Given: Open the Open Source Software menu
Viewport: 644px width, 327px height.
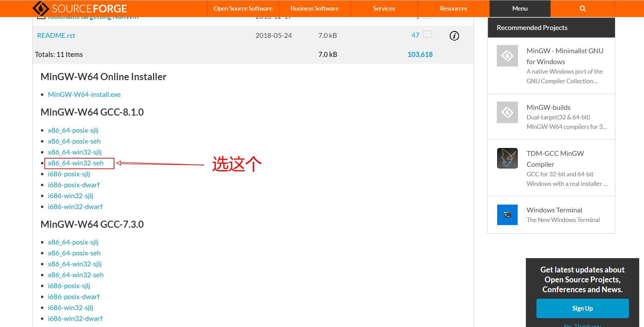Looking at the screenshot, I should click(243, 9).
